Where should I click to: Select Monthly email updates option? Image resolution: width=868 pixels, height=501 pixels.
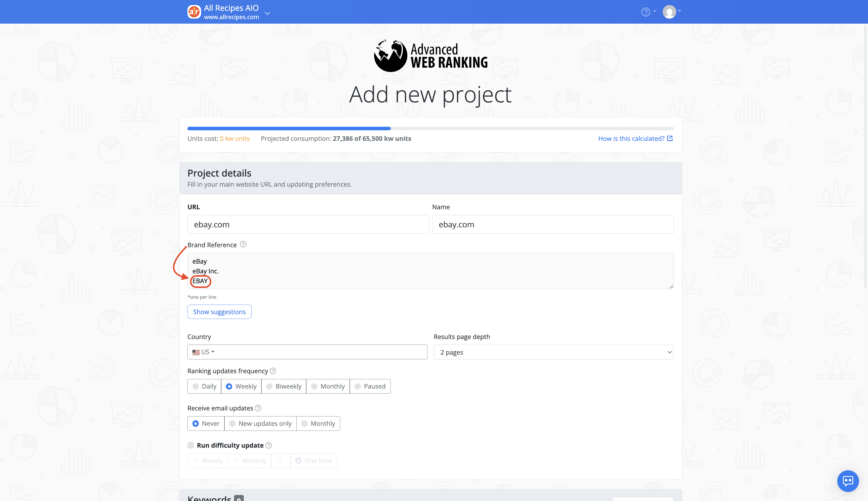coord(318,424)
